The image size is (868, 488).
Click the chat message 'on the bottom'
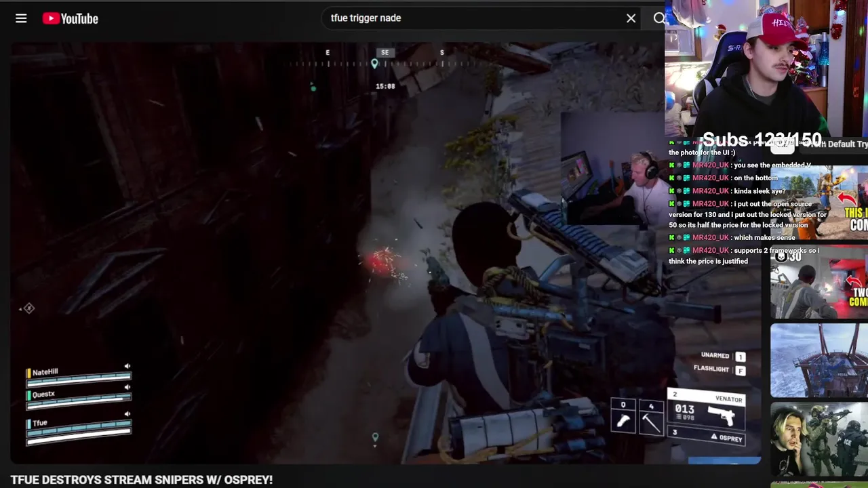[755, 178]
